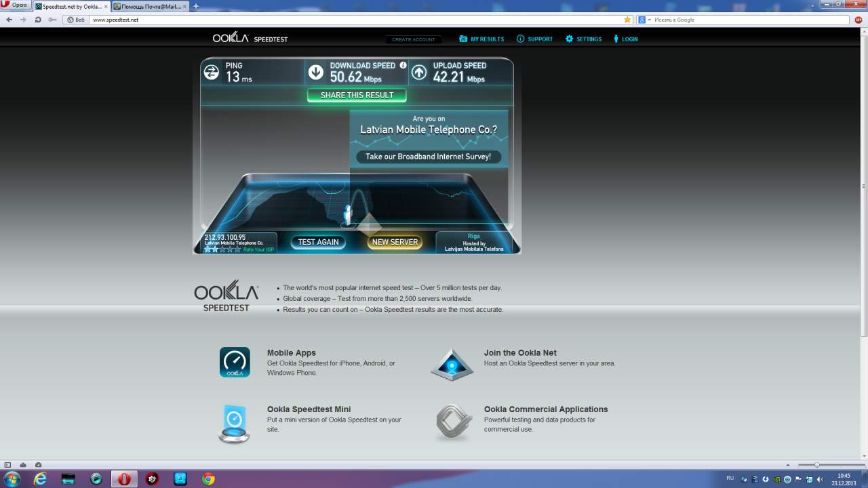
Task: Go forward in browser history
Action: (x=23, y=20)
